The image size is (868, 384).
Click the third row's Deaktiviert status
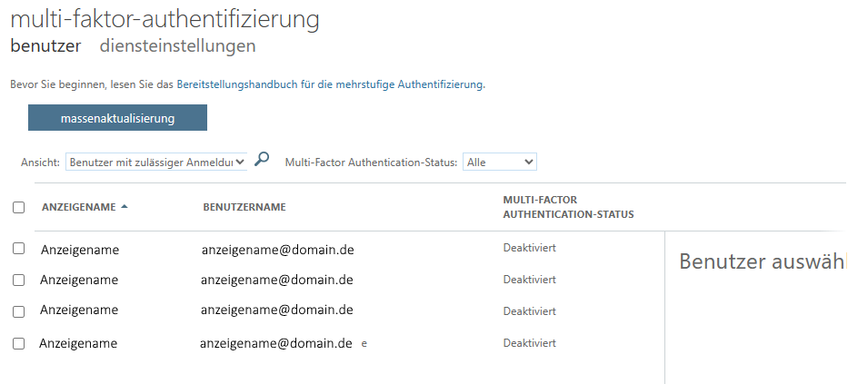pyautogui.click(x=529, y=311)
